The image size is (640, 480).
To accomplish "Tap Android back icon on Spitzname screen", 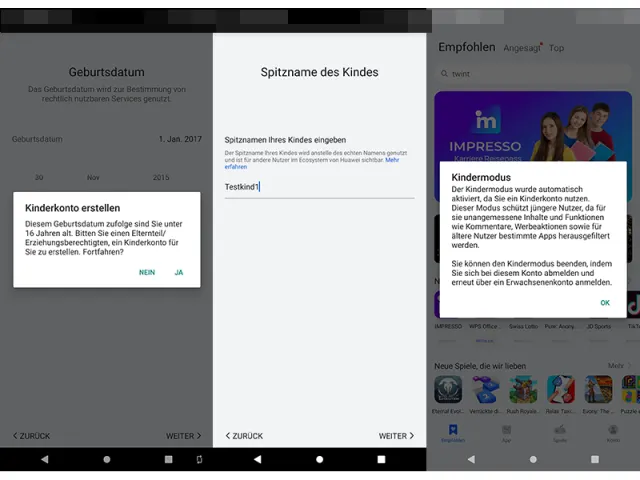I will (257, 459).
